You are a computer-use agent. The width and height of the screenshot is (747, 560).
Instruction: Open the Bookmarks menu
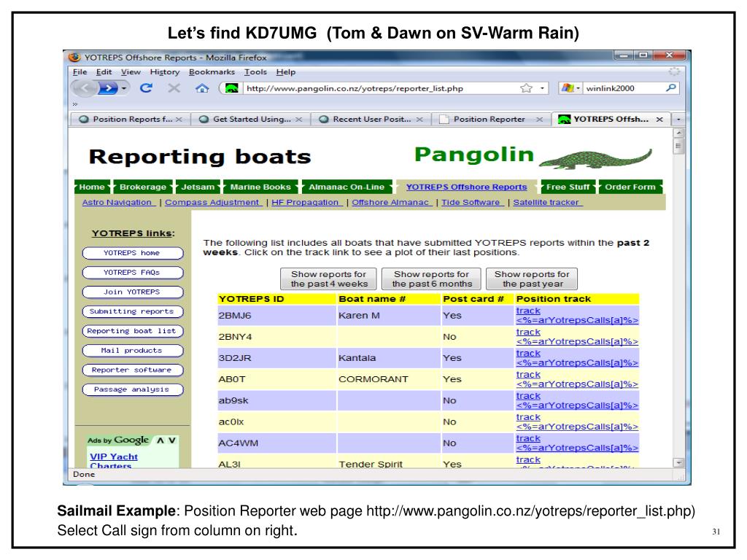coord(212,72)
